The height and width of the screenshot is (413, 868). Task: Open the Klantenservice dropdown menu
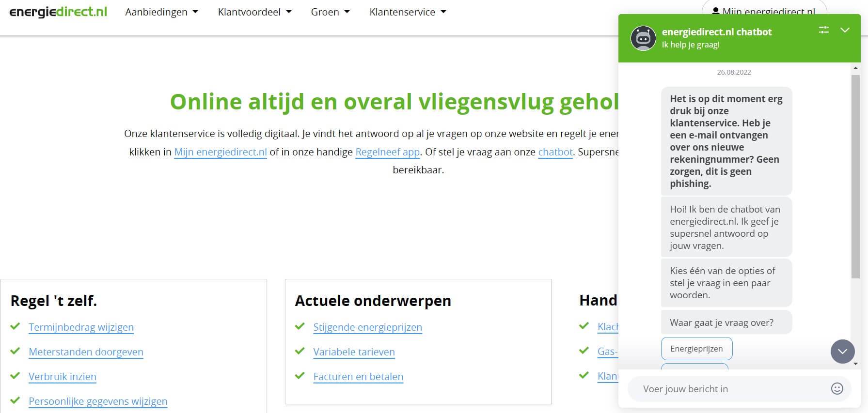pos(408,12)
